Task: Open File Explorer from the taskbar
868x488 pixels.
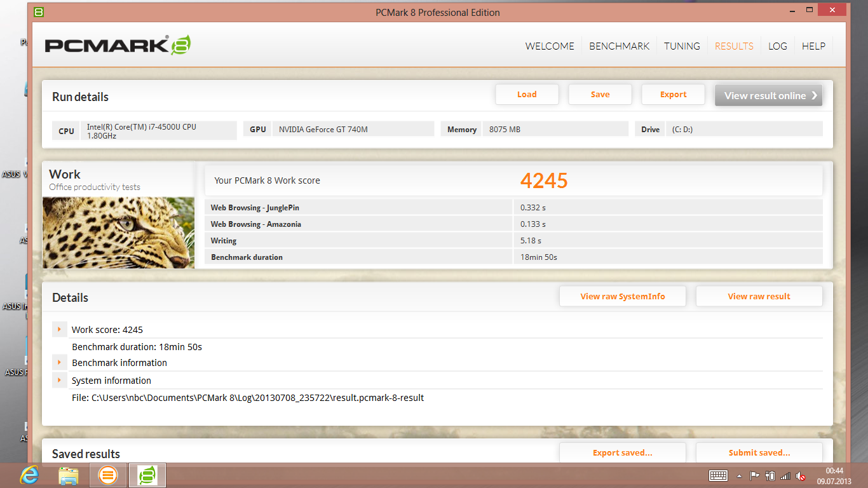Action: pos(69,475)
